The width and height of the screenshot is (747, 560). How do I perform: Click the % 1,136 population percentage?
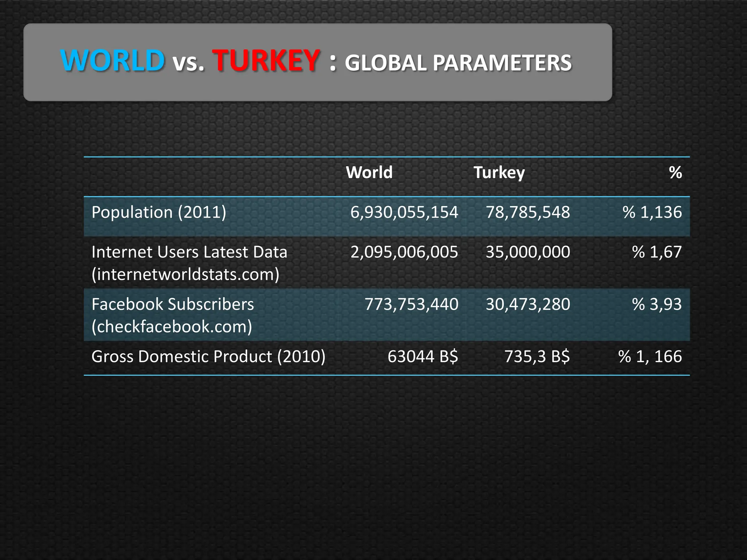(x=652, y=212)
